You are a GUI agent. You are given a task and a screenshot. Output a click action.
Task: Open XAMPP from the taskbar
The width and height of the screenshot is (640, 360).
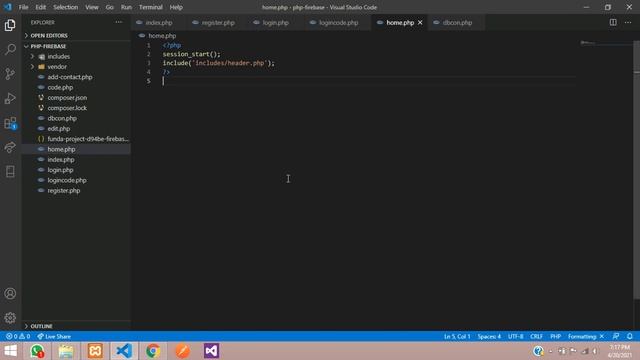95,351
